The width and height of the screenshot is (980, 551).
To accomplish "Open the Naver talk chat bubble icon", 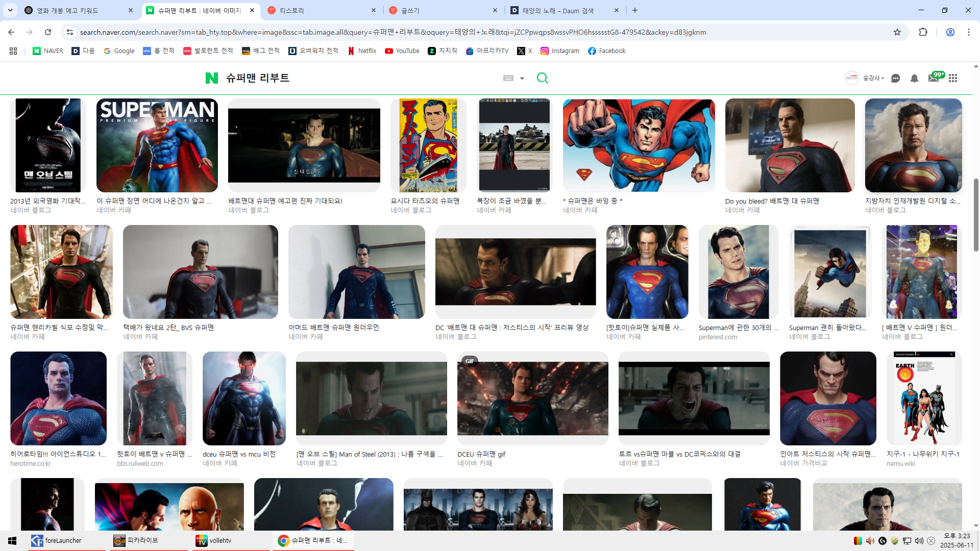I will 895,78.
